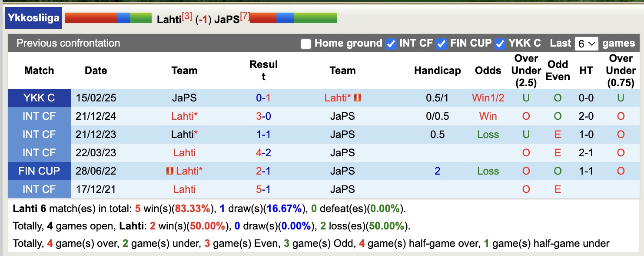
Task: Click the FIN CUP label in the 28/06/22 row
Action: click(x=39, y=171)
